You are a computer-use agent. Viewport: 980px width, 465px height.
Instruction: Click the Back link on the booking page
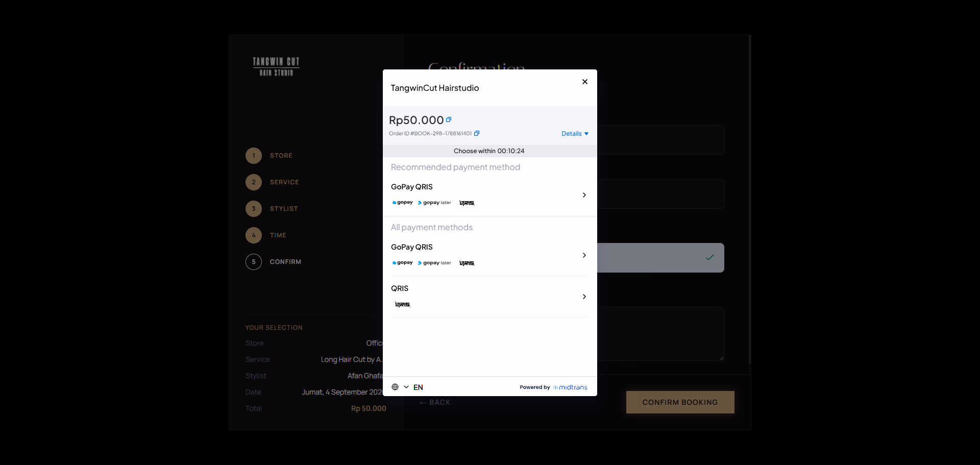[x=435, y=402]
